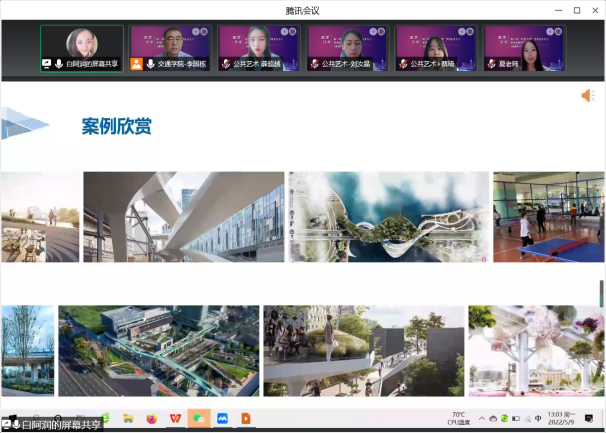
Task: Toggle microphone icon on 公共艺术-薛超越 tile
Action: pyautogui.click(x=225, y=64)
